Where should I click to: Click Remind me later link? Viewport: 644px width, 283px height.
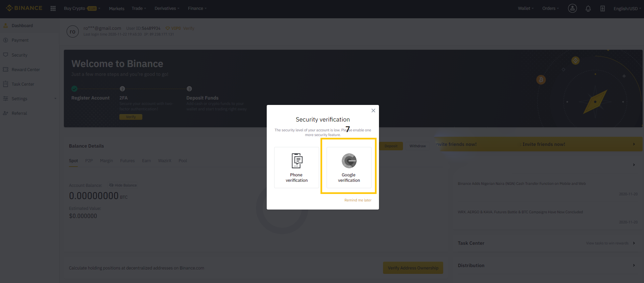pos(358,200)
